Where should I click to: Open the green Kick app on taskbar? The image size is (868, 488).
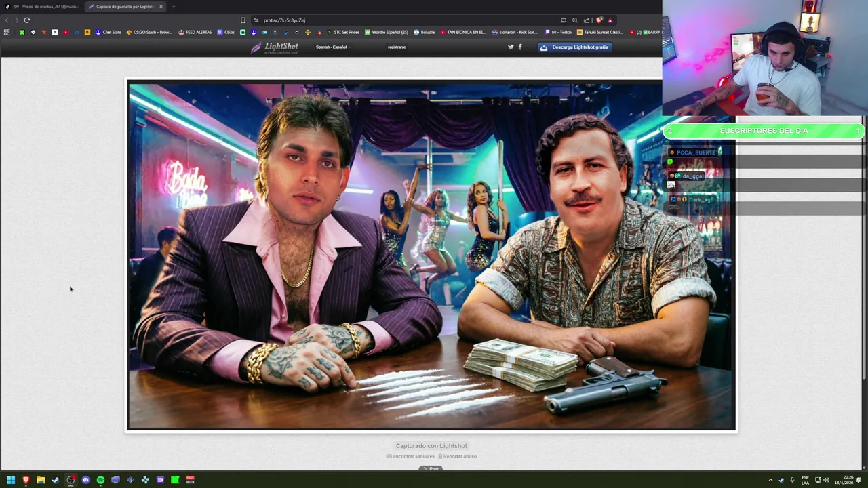tap(175, 480)
